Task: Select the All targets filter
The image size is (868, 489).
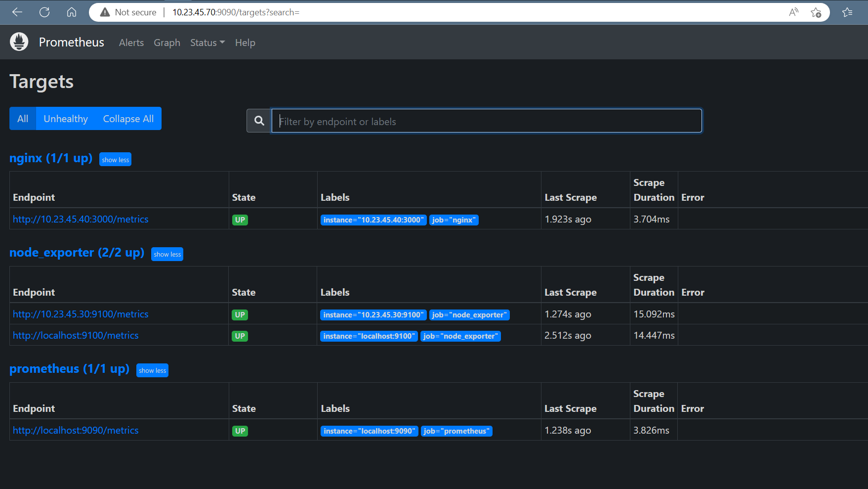Action: click(x=23, y=119)
